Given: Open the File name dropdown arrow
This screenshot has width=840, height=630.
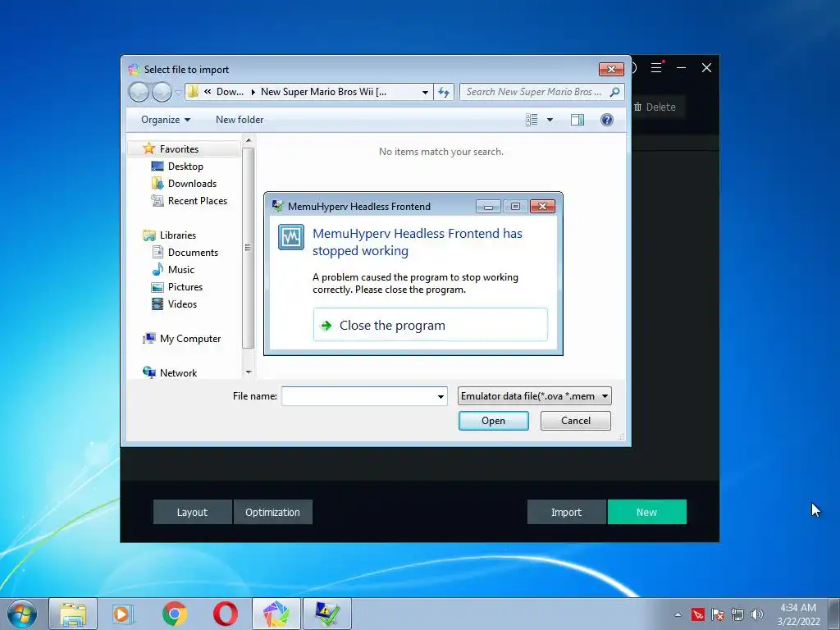Looking at the screenshot, I should coord(441,396).
